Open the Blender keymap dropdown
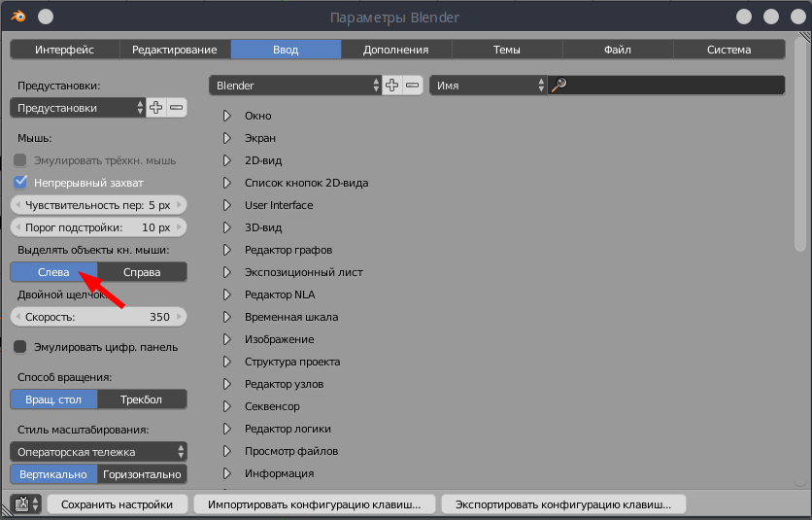The image size is (812, 520). (x=295, y=86)
